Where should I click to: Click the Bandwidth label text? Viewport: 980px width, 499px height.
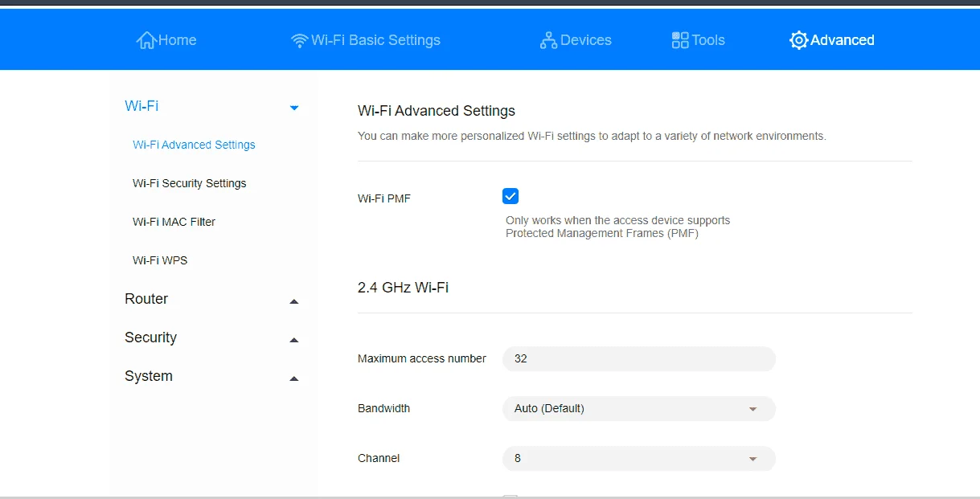pos(383,408)
